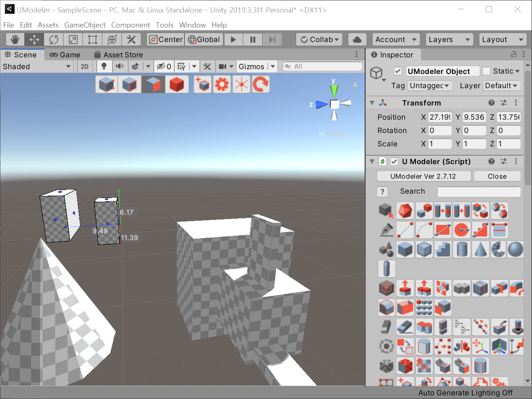Open the Layout dropdown
Screen dimensions: 532x399
pos(502,39)
